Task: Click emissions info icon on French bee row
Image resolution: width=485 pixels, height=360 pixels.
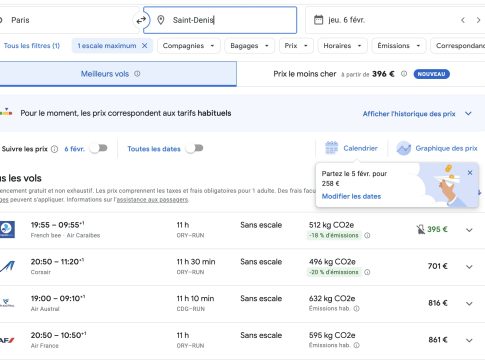Action: tap(367, 235)
